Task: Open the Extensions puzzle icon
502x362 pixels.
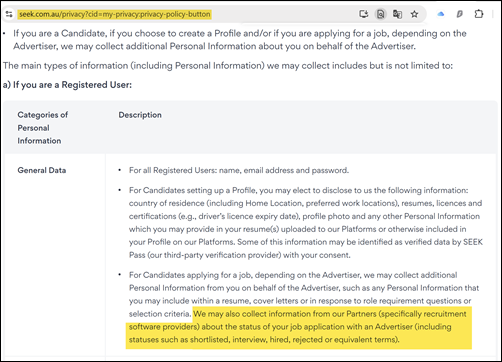Action: click(x=479, y=14)
